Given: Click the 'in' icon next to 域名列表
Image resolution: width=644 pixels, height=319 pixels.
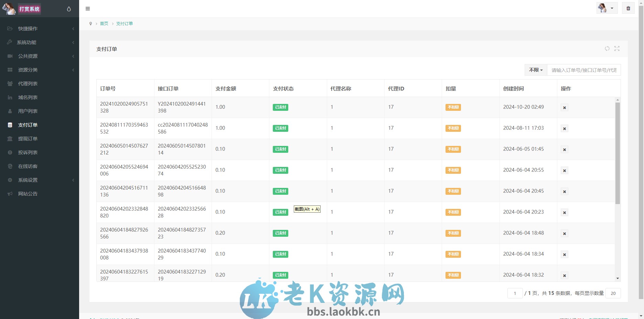Looking at the screenshot, I should click(x=10, y=97).
